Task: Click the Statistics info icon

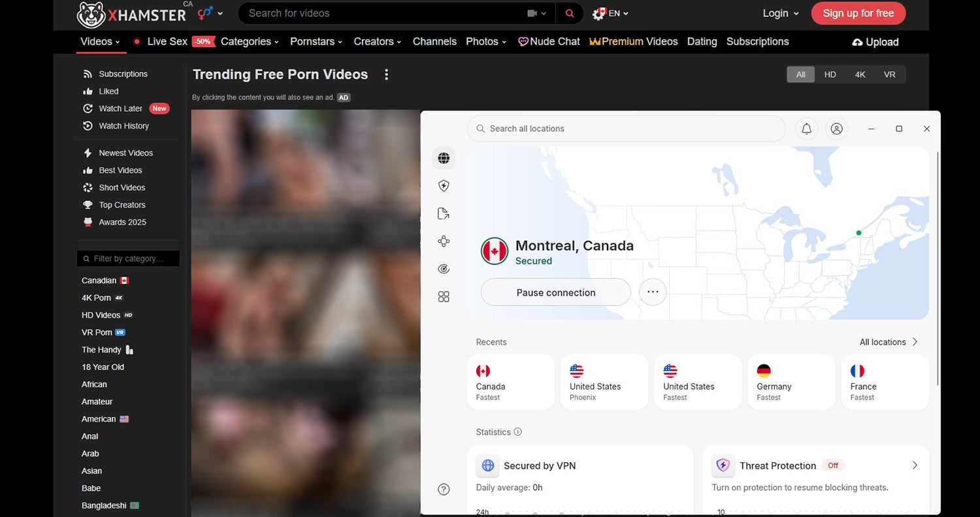Action: pos(518,431)
